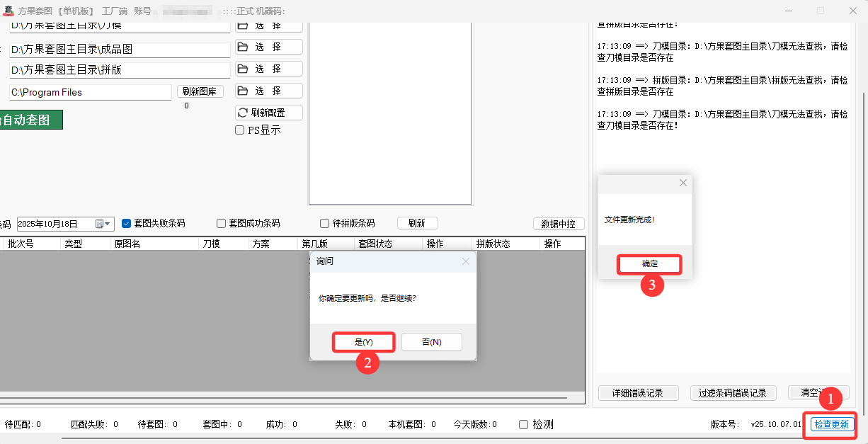Click 失败: 0 in the status bar

(x=351, y=425)
